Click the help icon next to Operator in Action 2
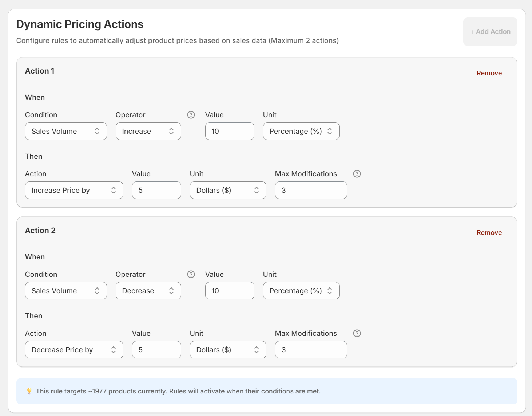The width and height of the screenshot is (532, 416). click(x=191, y=274)
